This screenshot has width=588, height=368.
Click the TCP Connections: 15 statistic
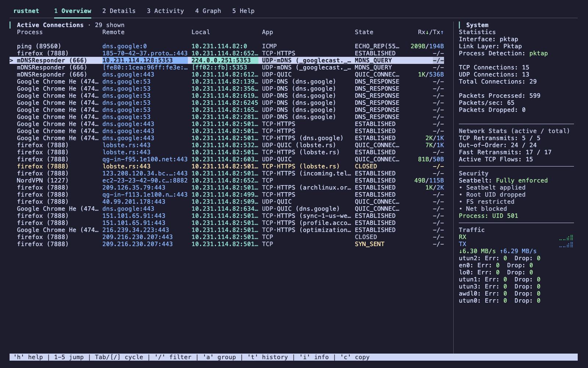click(494, 67)
